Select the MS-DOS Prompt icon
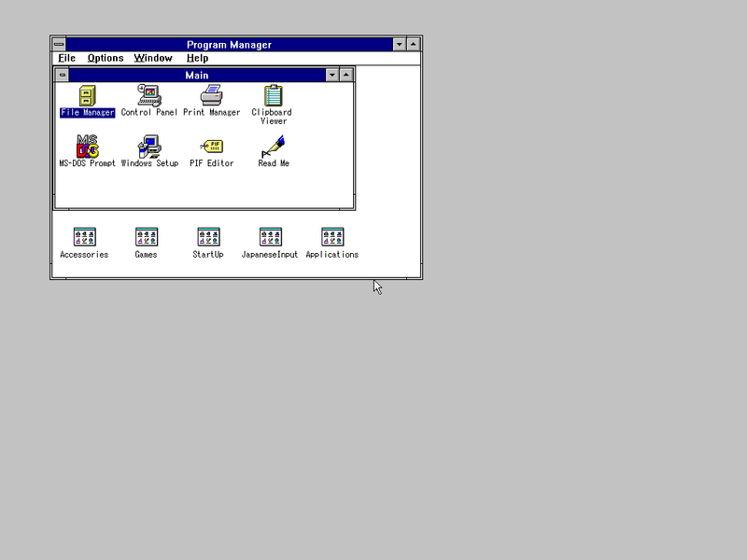 point(87,147)
